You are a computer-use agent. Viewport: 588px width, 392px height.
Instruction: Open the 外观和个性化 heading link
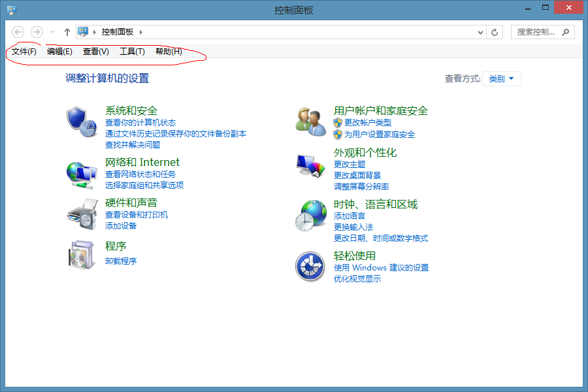(365, 153)
